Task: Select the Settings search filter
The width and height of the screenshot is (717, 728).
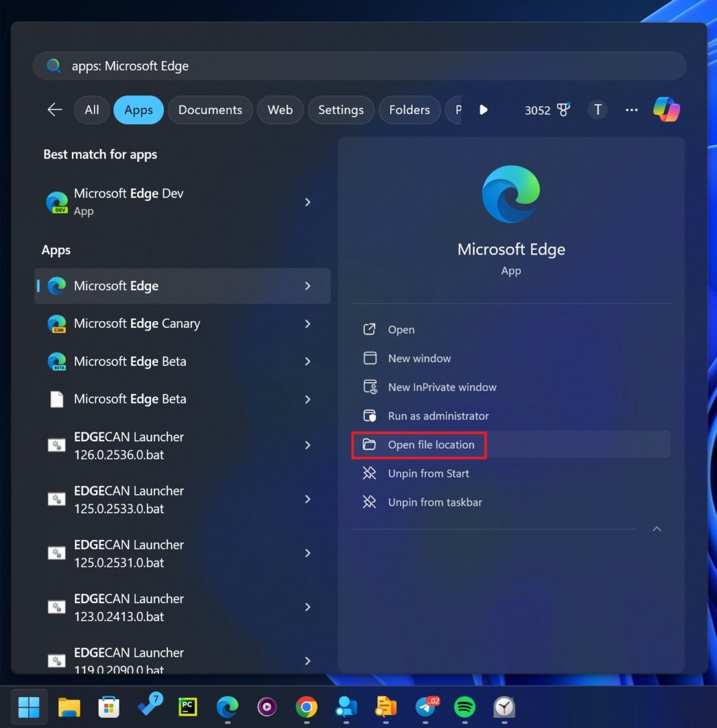Action: pos(341,109)
